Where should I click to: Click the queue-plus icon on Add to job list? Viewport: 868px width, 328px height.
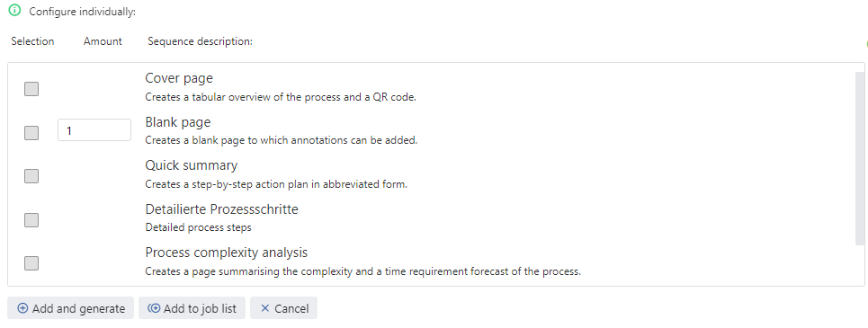tap(154, 308)
